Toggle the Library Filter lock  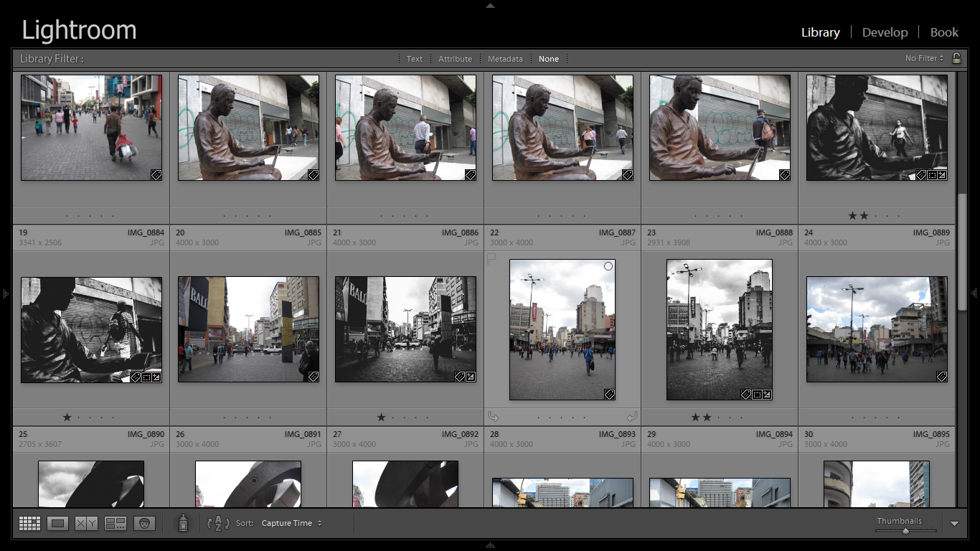point(956,59)
